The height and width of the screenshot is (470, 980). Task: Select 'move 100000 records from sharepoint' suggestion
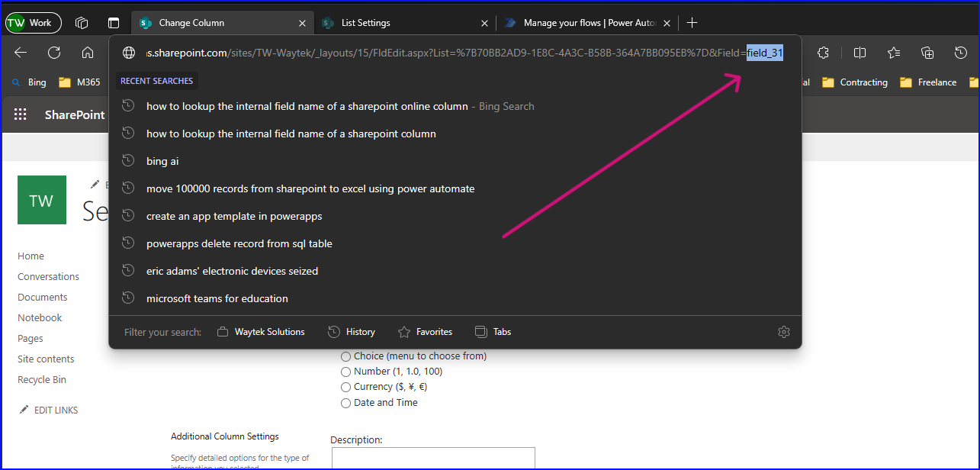(455, 188)
